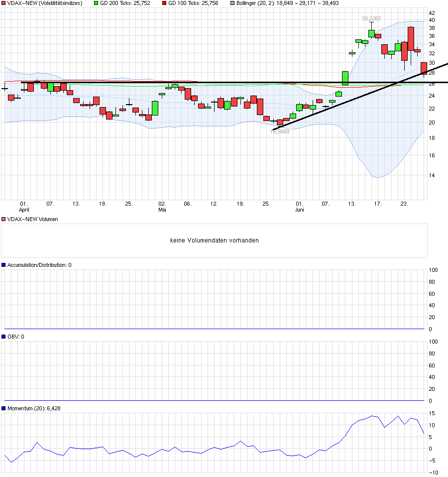Select the 'Momentum (20): 6,428' title
The height and width of the screenshot is (477, 448).
(x=34, y=408)
